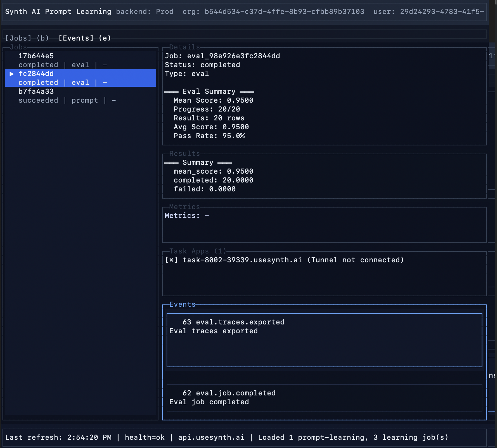This screenshot has height=448, width=497.
Task: Click Last refresh: 2:54:20 PM status
Action: (58, 437)
